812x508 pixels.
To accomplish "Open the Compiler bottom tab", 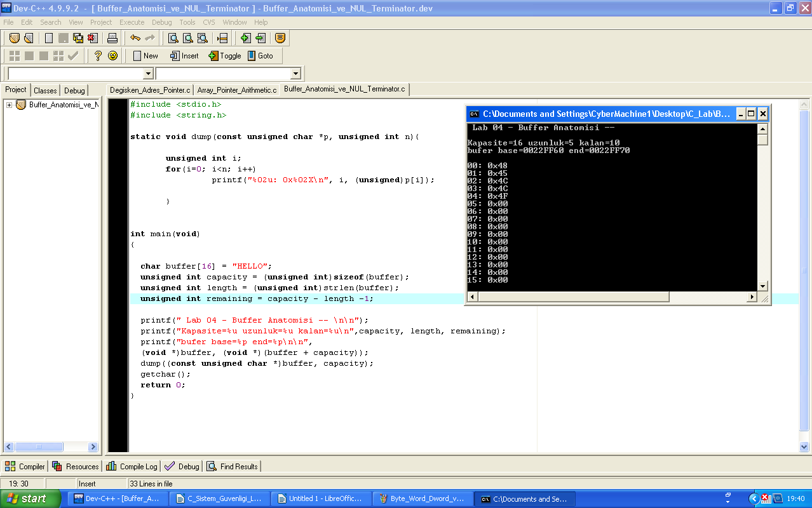I will 25,466.
